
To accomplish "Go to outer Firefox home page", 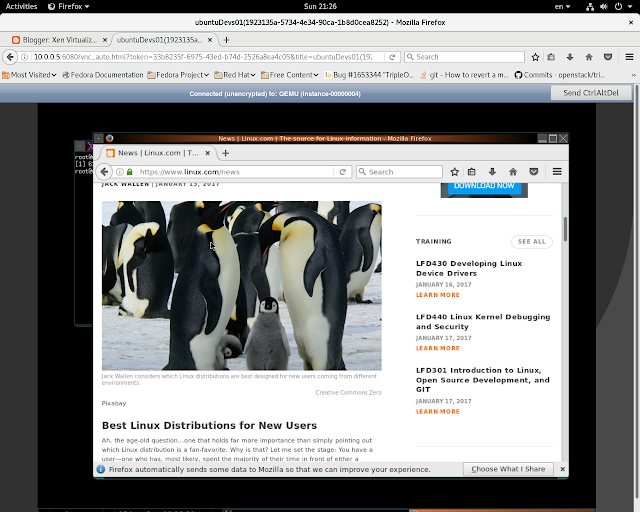I will tap(589, 57).
